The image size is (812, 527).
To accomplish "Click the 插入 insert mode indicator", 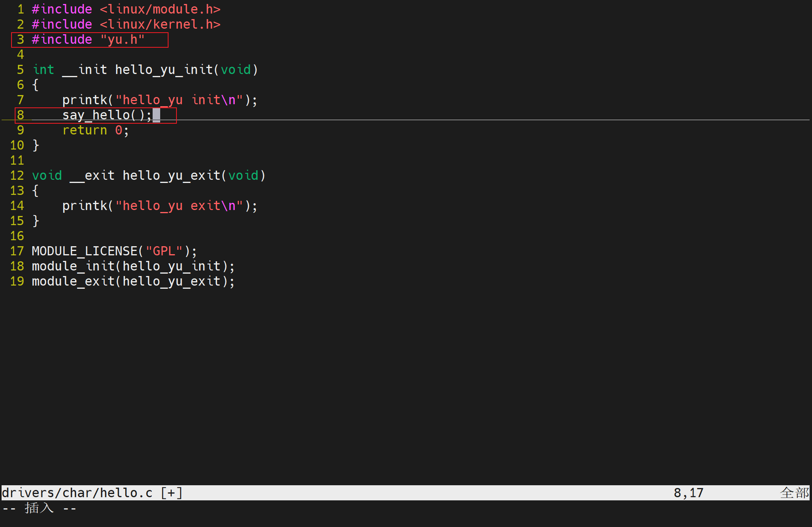I will (39, 508).
